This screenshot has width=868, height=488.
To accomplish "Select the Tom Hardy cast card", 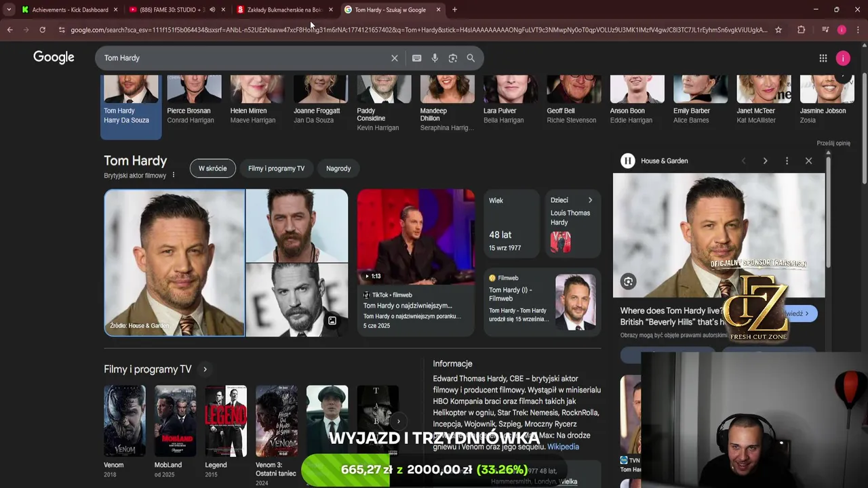I will [131, 106].
